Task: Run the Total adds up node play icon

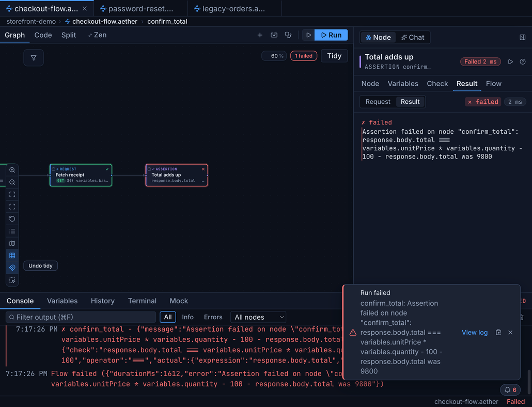Action: [510, 62]
